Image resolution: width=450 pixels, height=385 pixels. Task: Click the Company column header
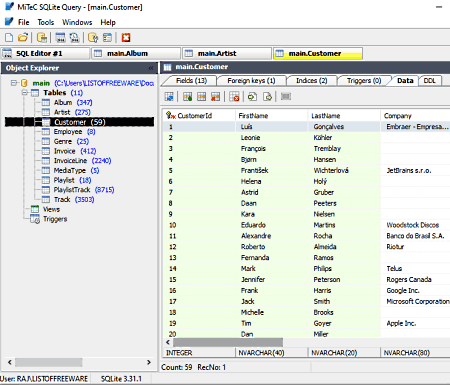tap(415, 116)
